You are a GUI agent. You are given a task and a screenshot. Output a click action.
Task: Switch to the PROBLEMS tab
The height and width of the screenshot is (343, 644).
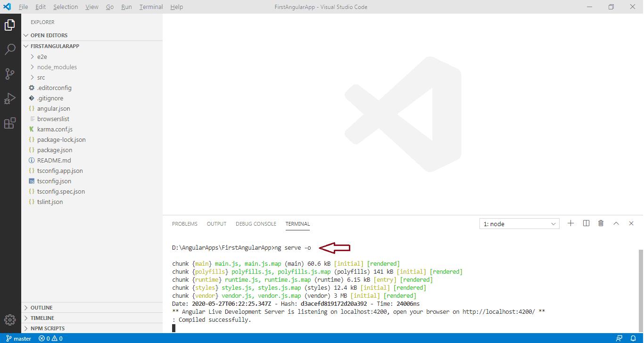coord(184,224)
